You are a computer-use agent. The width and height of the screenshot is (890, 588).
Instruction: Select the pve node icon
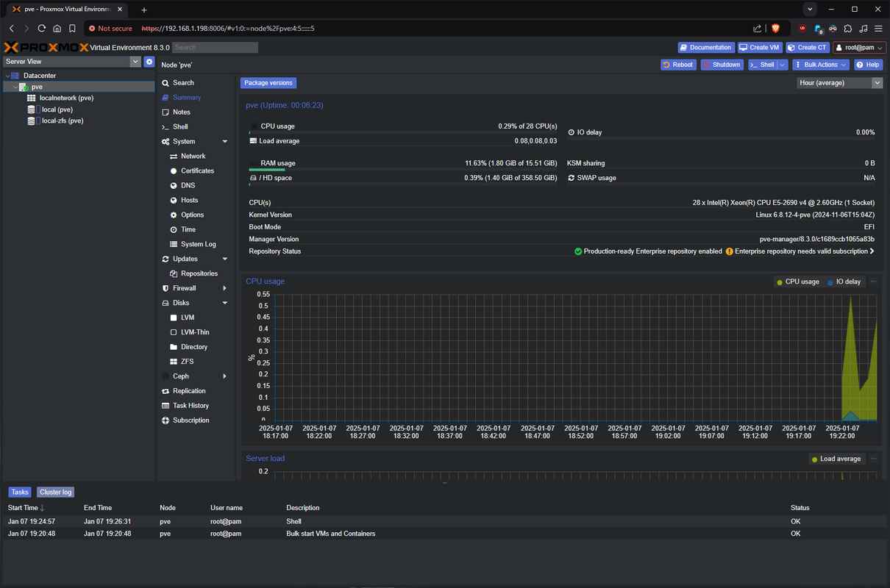point(24,87)
